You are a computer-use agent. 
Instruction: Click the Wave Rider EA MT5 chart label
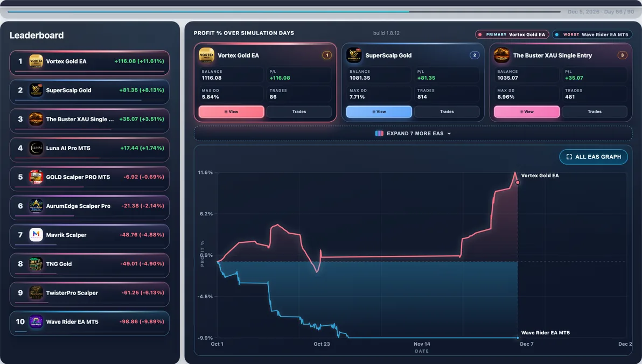point(546,333)
